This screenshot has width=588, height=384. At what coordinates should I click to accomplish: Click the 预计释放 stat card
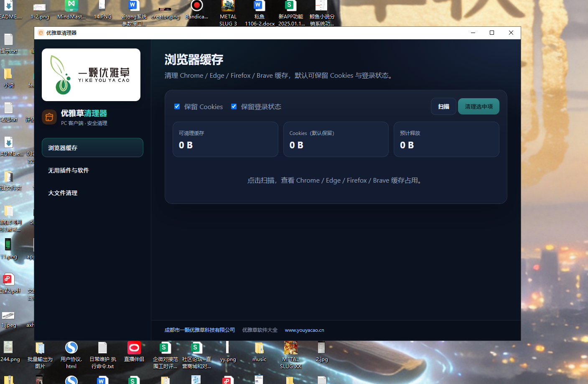pyautogui.click(x=446, y=140)
